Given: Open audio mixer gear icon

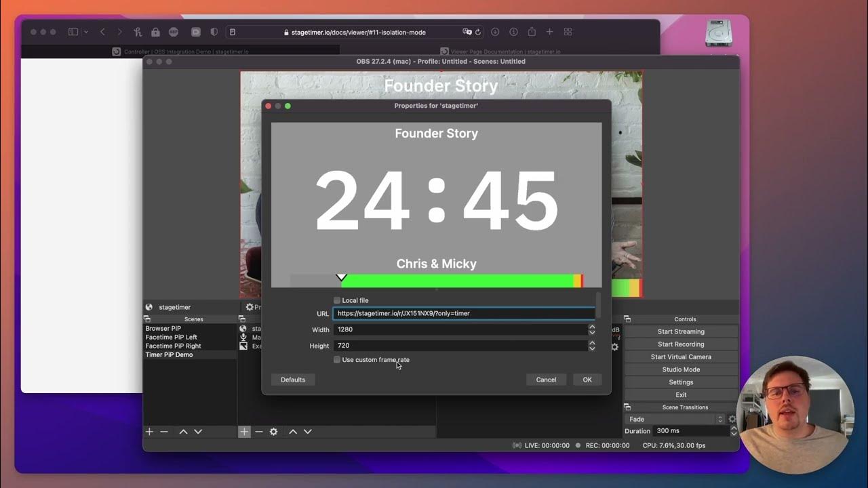Looking at the screenshot, I should (614, 347).
